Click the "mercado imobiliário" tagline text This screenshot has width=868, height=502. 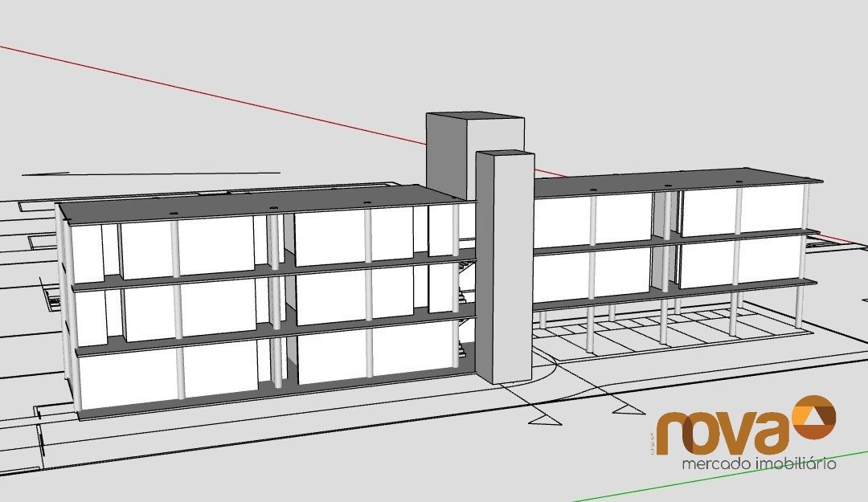click(x=758, y=464)
